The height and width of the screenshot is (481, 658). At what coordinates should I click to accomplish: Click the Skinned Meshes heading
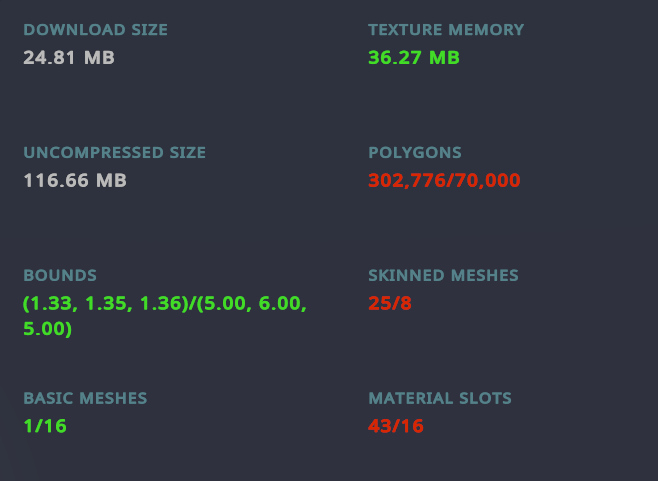tap(444, 276)
